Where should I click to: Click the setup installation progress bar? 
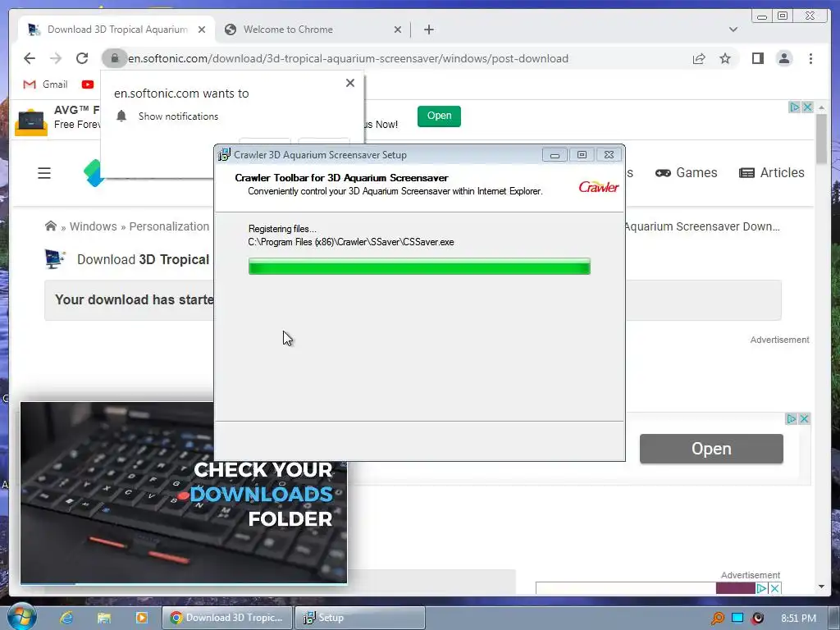[419, 267]
